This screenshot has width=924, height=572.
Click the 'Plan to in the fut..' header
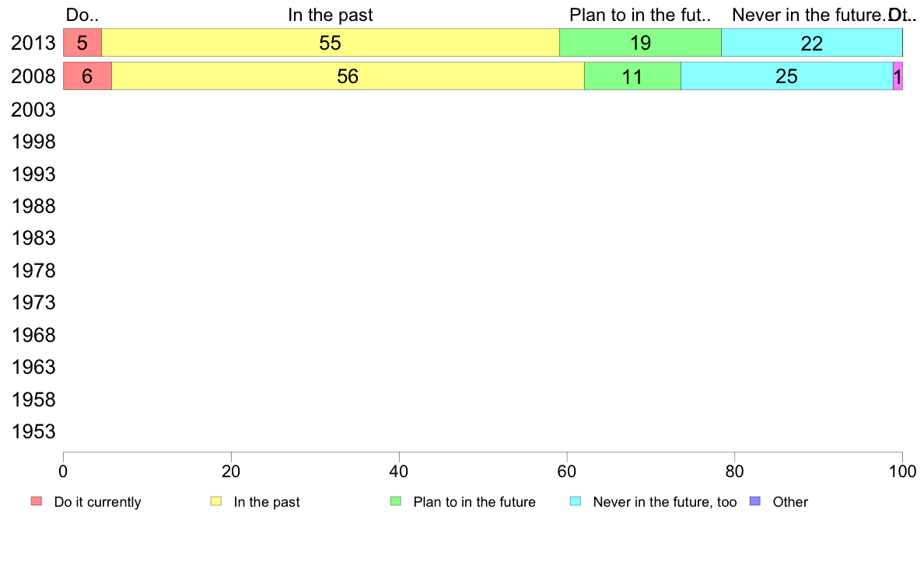click(x=640, y=15)
